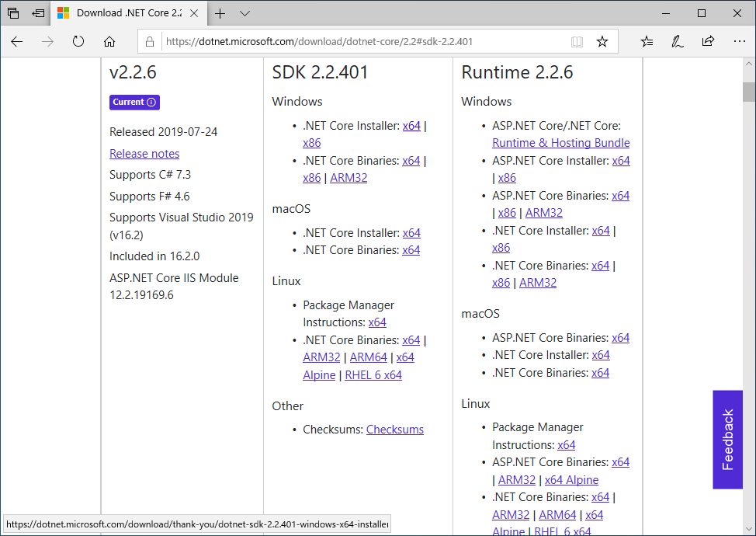Open the Hub to view favorites
The height and width of the screenshot is (536, 756).
pos(647,42)
